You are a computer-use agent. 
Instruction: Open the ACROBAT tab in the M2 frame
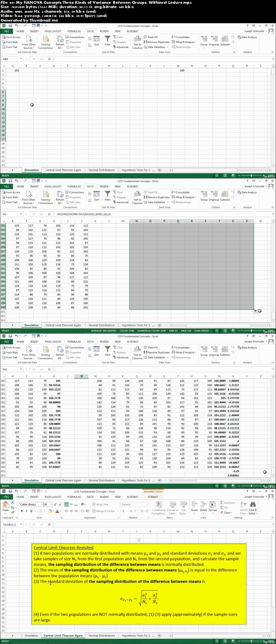(x=132, y=342)
